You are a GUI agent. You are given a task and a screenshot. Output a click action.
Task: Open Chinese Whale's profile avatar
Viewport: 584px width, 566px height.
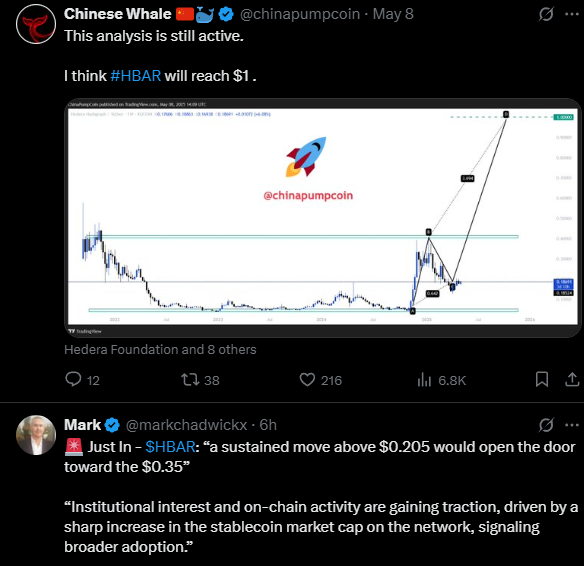36,24
